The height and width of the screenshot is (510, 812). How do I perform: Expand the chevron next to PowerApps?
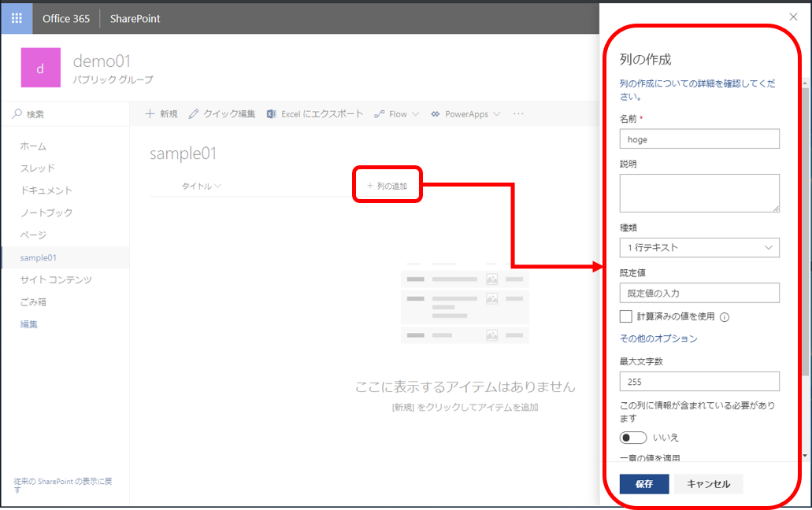point(497,113)
